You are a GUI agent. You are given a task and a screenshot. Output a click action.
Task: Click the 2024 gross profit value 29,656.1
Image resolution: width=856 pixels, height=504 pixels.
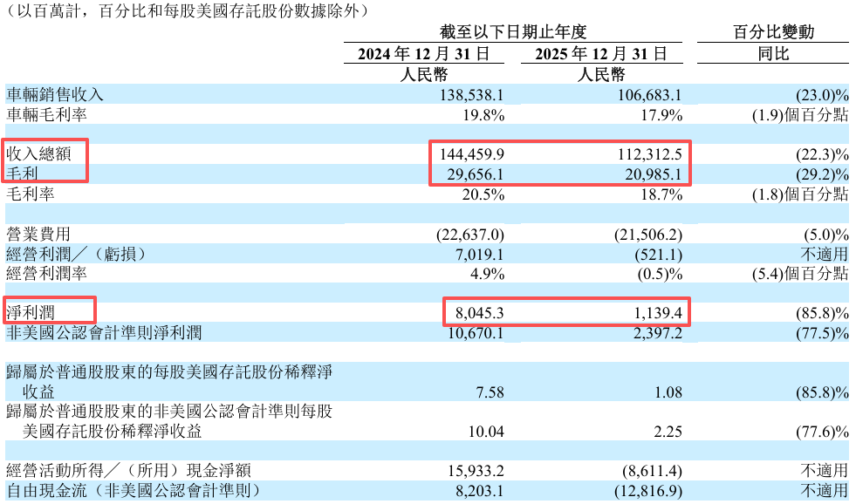click(x=474, y=173)
